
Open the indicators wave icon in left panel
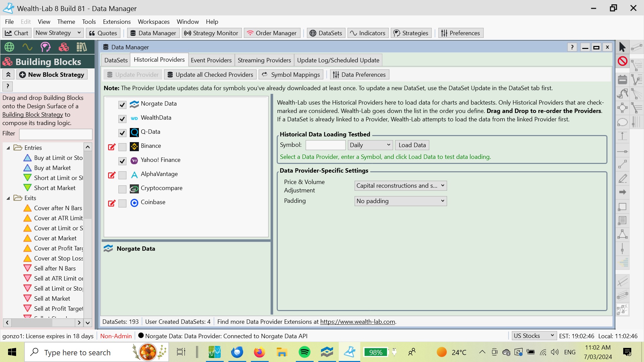point(27,47)
